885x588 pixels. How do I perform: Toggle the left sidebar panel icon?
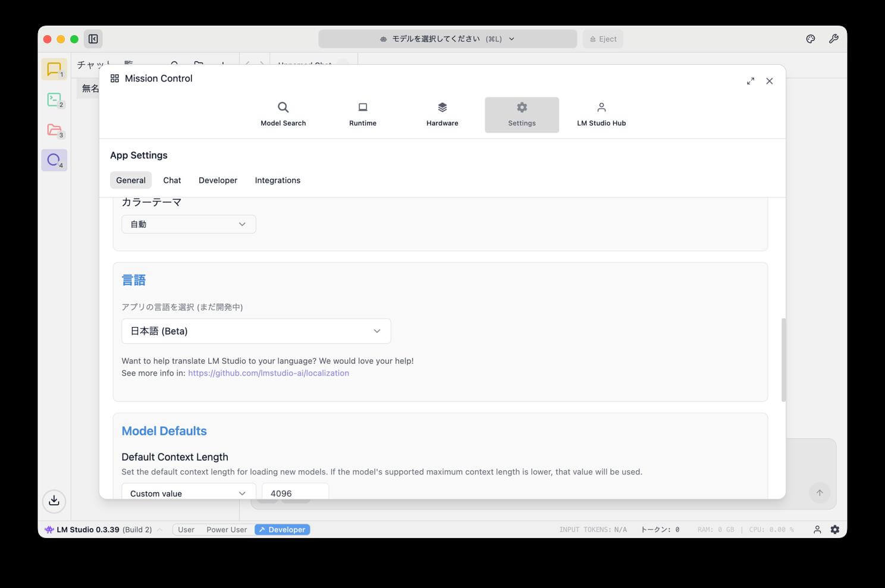[93, 39]
